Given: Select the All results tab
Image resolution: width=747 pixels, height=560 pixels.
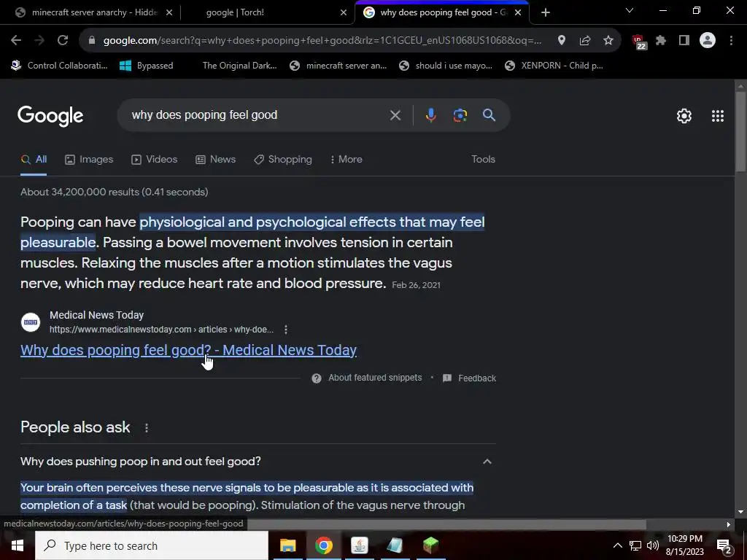Looking at the screenshot, I should pyautogui.click(x=34, y=160).
